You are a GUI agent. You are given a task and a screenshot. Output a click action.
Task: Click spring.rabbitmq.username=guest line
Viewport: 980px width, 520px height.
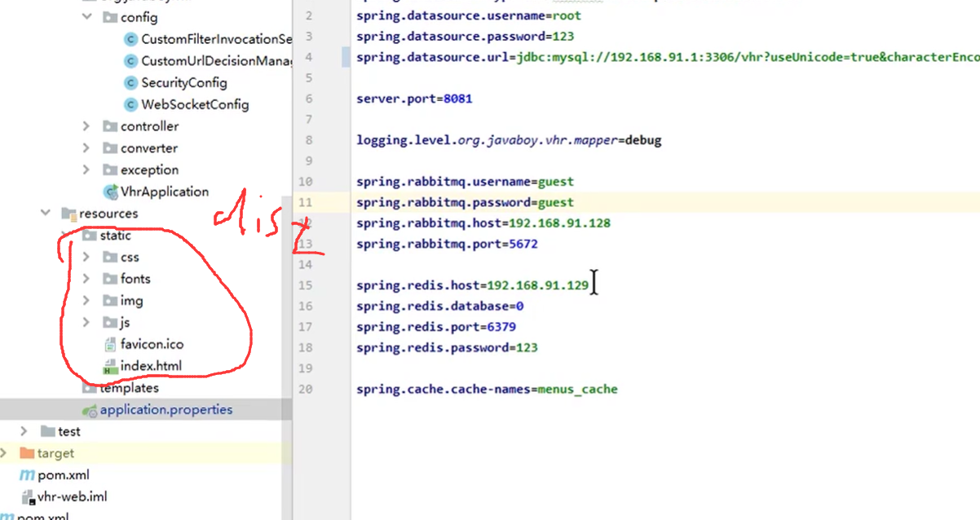(x=465, y=182)
